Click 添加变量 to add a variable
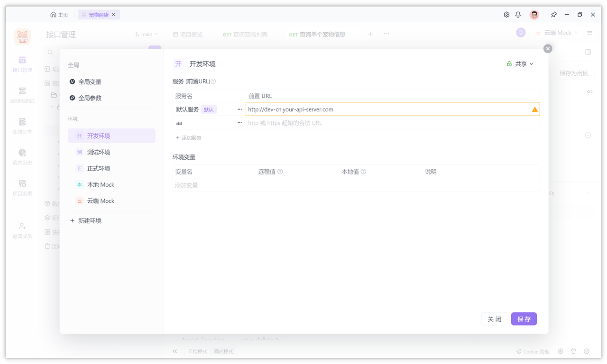 pyautogui.click(x=186, y=185)
